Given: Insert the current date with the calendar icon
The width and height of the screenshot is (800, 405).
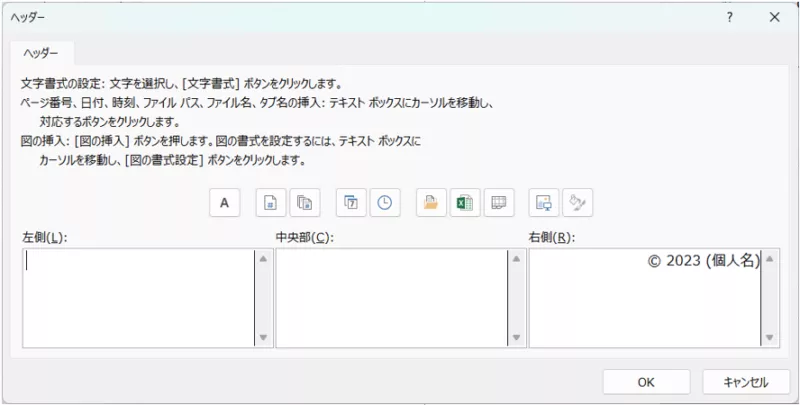Looking at the screenshot, I should coord(351,202).
